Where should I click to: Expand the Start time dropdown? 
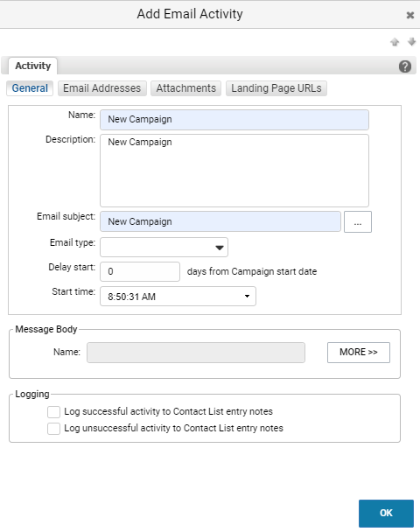point(178,297)
